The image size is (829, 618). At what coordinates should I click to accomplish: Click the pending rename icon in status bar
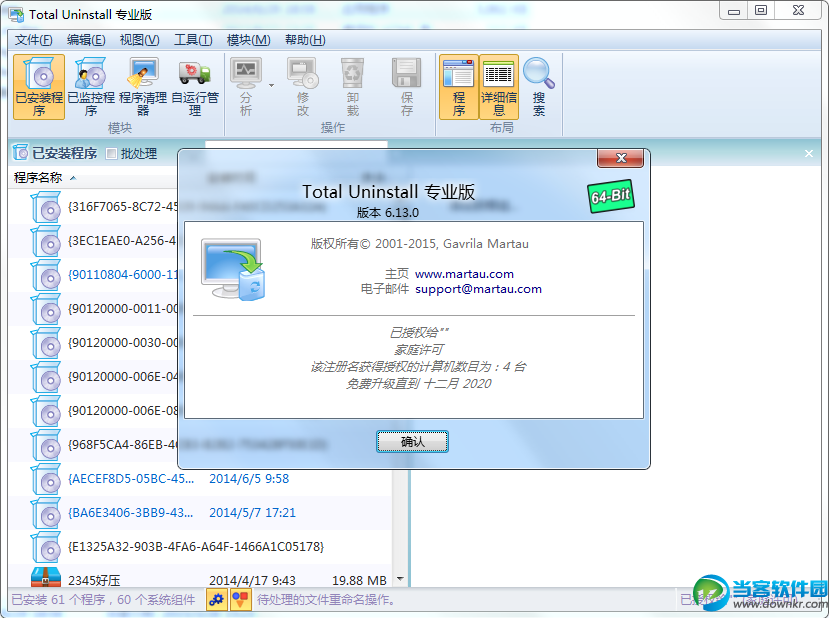click(x=240, y=599)
